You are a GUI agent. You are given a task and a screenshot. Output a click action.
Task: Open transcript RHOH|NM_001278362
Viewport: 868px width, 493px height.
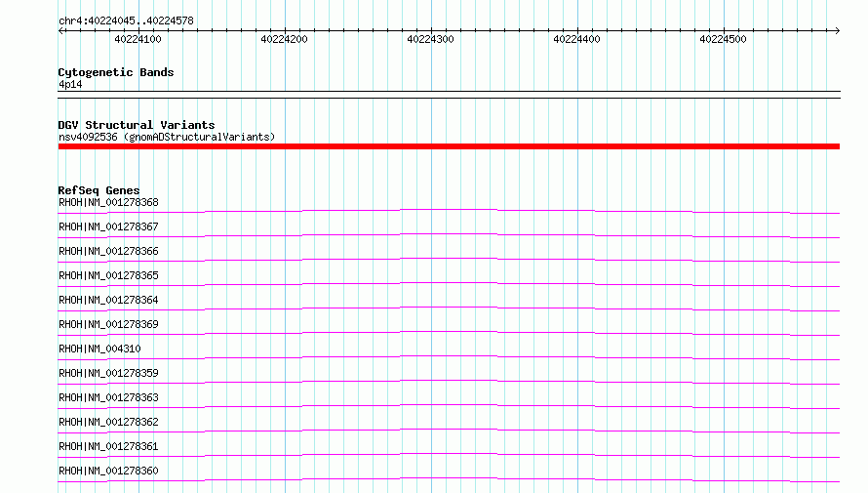108,422
